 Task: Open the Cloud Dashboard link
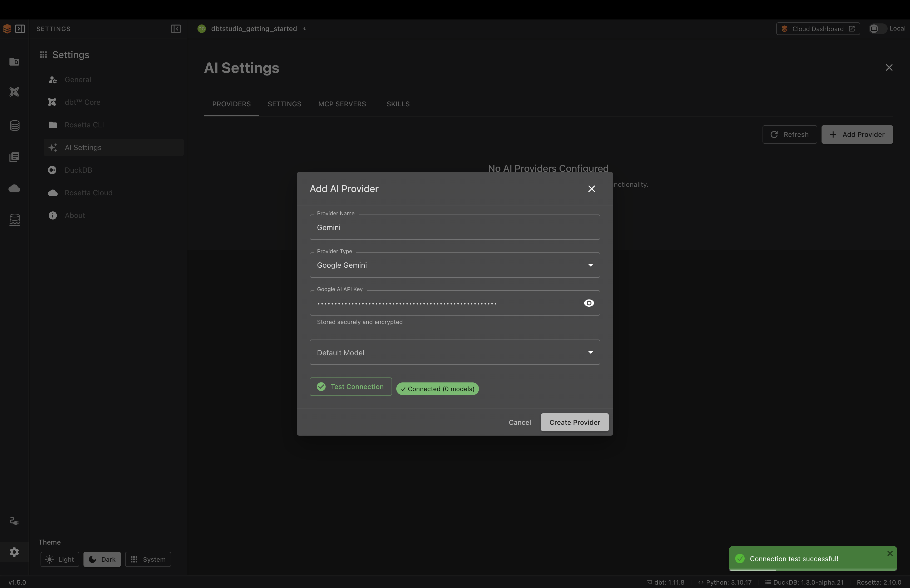818,29
